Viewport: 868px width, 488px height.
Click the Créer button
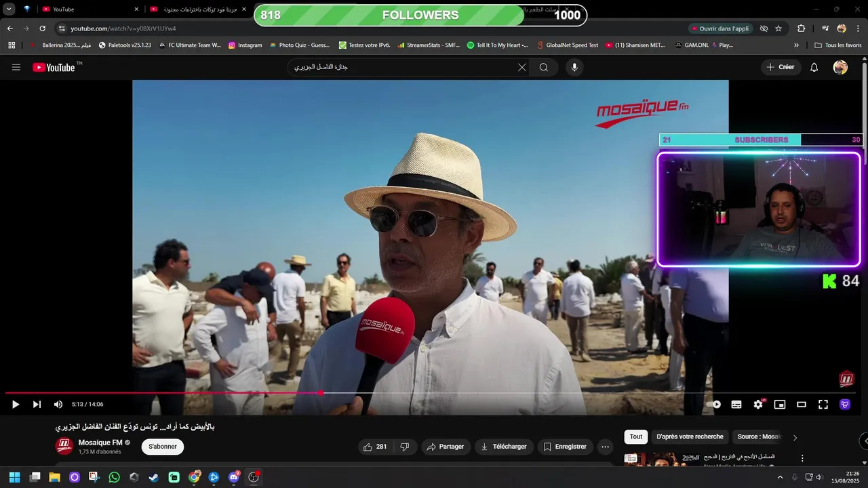pyautogui.click(x=781, y=67)
